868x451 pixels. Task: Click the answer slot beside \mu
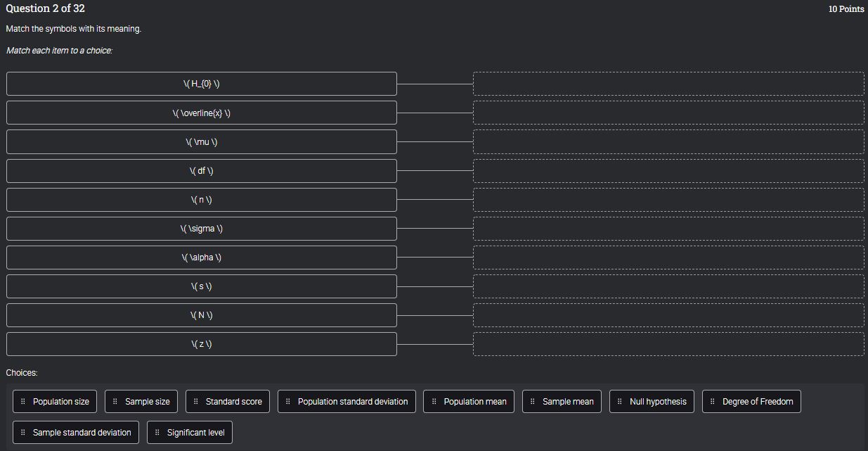point(668,141)
